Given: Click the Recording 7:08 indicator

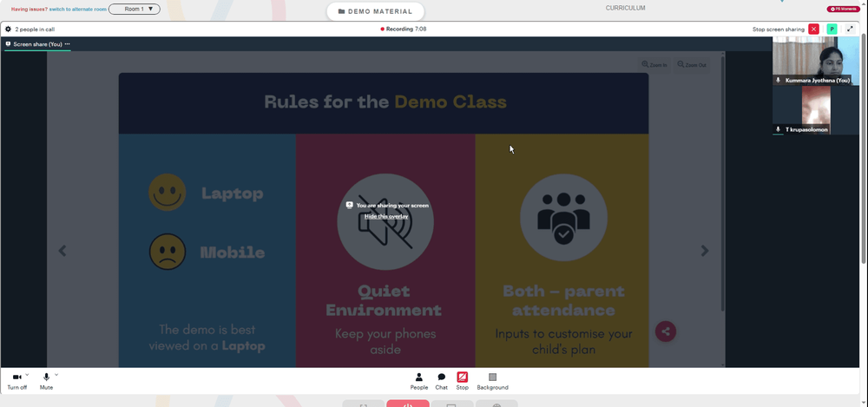Looking at the screenshot, I should click(x=404, y=29).
